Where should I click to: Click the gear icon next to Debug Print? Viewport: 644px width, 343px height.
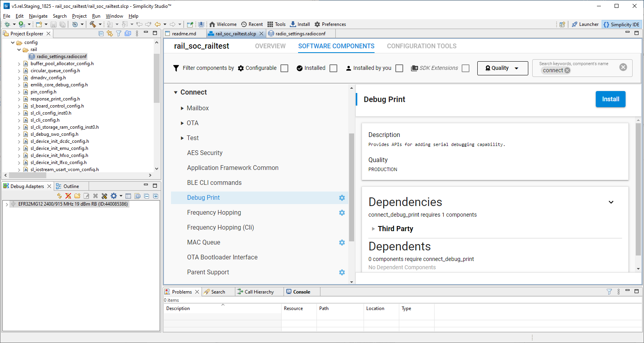[x=342, y=198]
